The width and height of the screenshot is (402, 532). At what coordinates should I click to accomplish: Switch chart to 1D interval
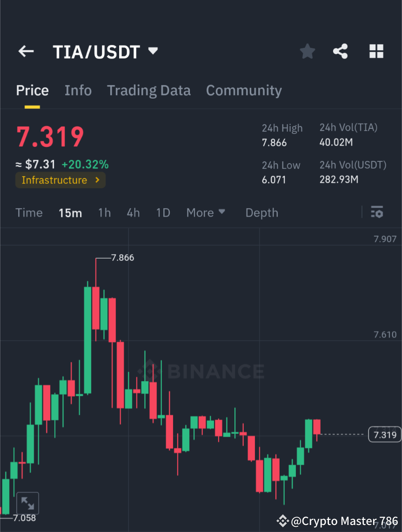[x=163, y=213]
